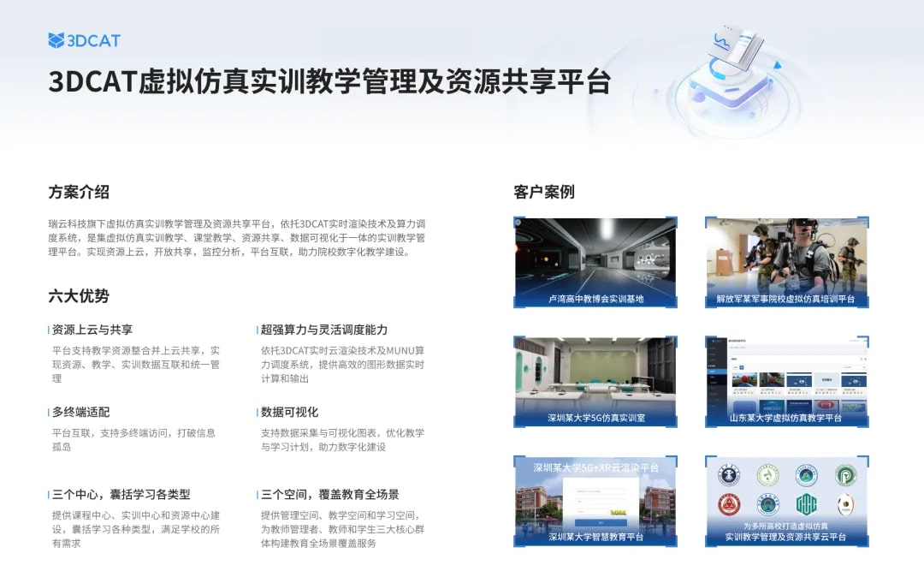The height and width of the screenshot is (583, 924).
Task: Click the caption 深圳某大学智慧教育平台
Action: tap(595, 537)
